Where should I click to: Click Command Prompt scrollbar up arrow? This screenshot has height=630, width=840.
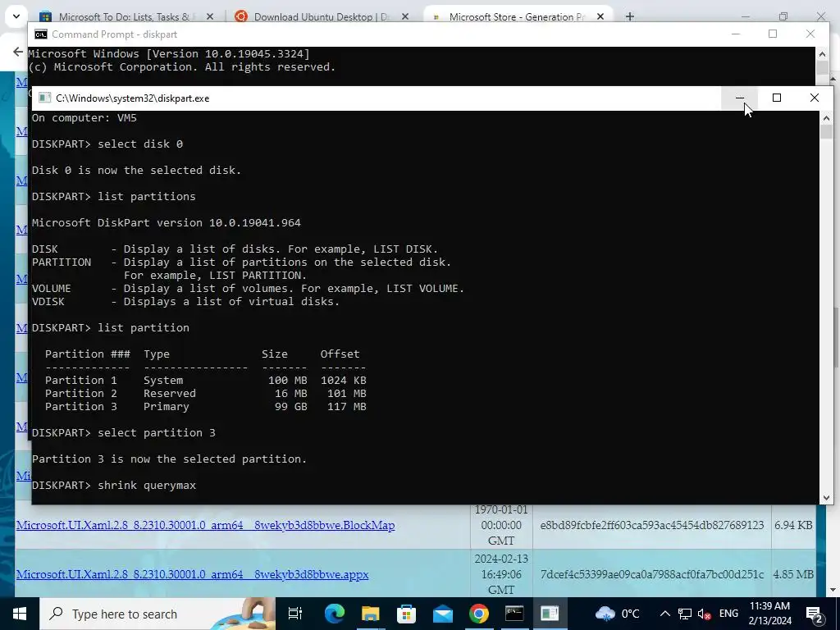(x=822, y=53)
